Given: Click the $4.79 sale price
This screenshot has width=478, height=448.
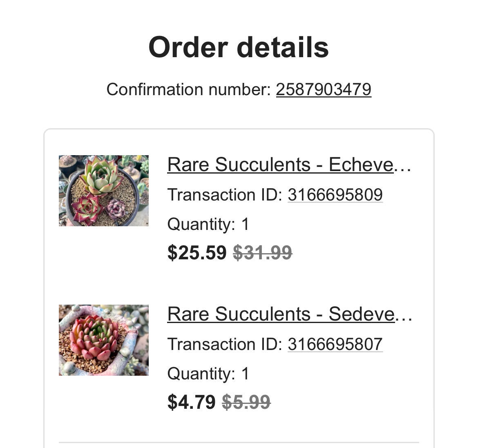Looking at the screenshot, I should point(191,402).
